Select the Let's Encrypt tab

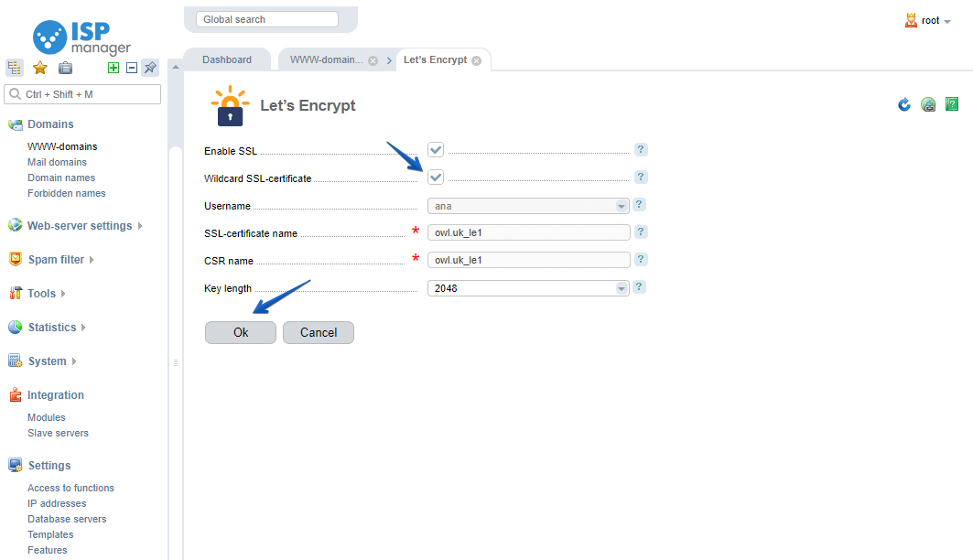point(435,59)
